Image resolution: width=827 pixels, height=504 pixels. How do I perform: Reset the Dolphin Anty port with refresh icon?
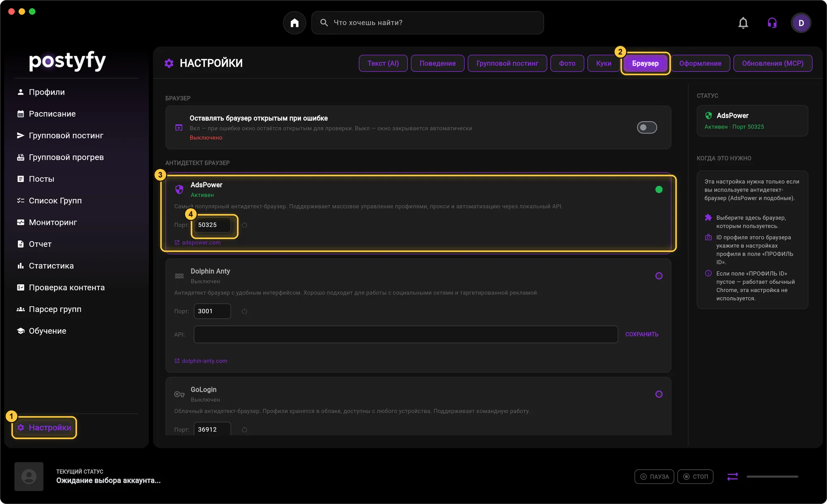[244, 311]
